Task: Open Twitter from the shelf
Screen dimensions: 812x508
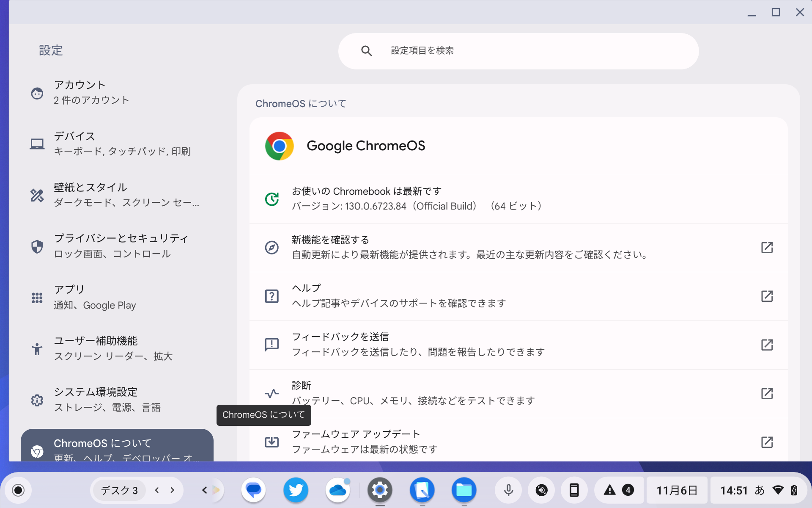Action: [x=296, y=490]
